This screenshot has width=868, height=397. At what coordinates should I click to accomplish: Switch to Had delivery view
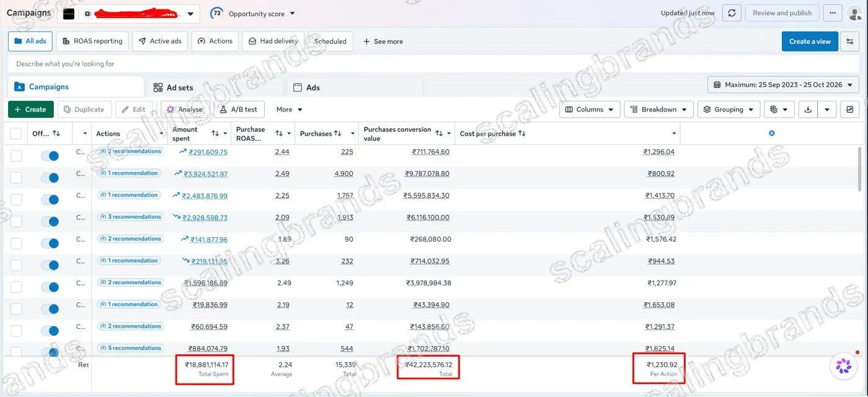[273, 41]
